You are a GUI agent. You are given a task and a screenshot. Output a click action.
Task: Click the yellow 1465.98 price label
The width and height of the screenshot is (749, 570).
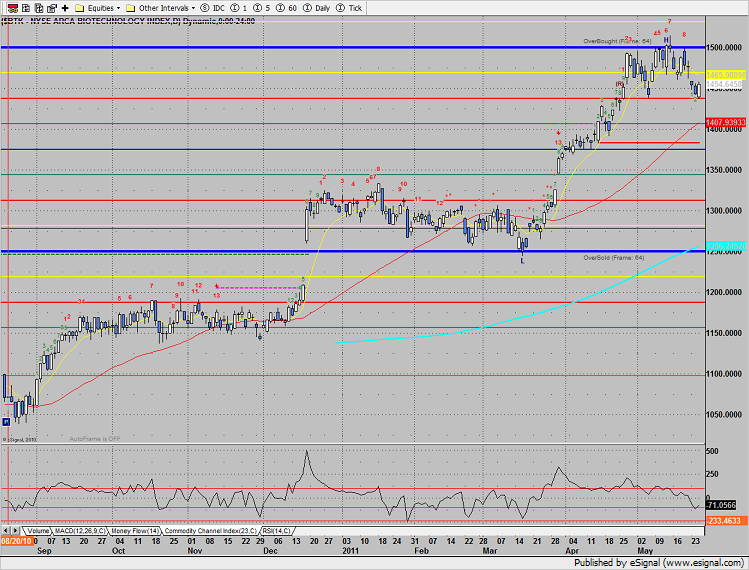pos(725,75)
